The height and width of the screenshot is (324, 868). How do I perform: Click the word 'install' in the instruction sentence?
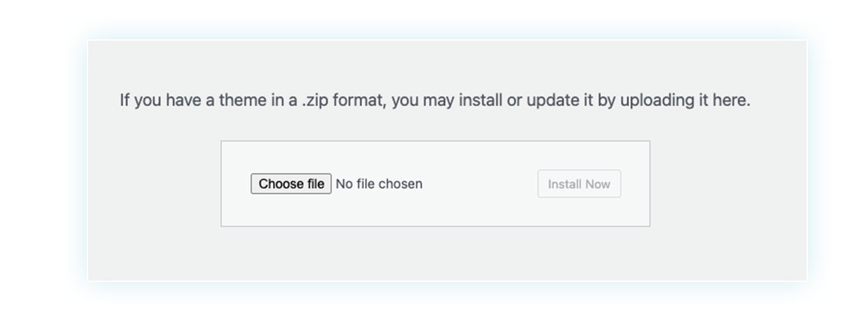tap(481, 101)
